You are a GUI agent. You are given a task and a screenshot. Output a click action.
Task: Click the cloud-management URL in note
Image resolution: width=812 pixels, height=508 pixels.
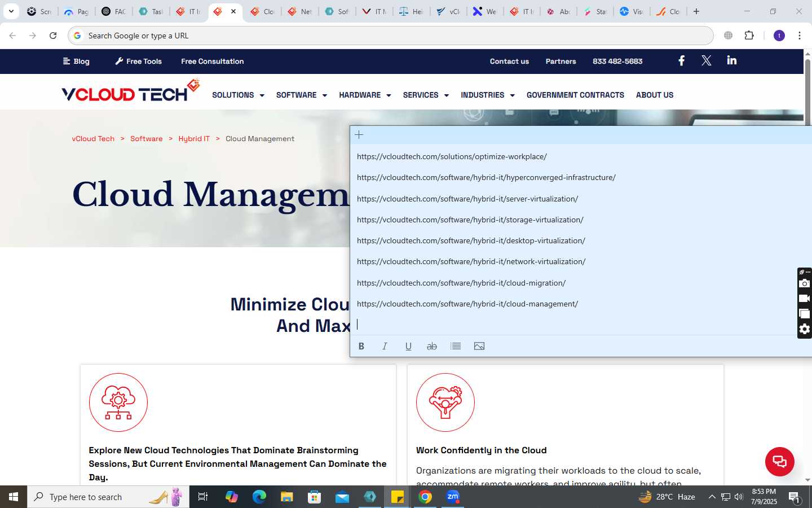tap(467, 304)
